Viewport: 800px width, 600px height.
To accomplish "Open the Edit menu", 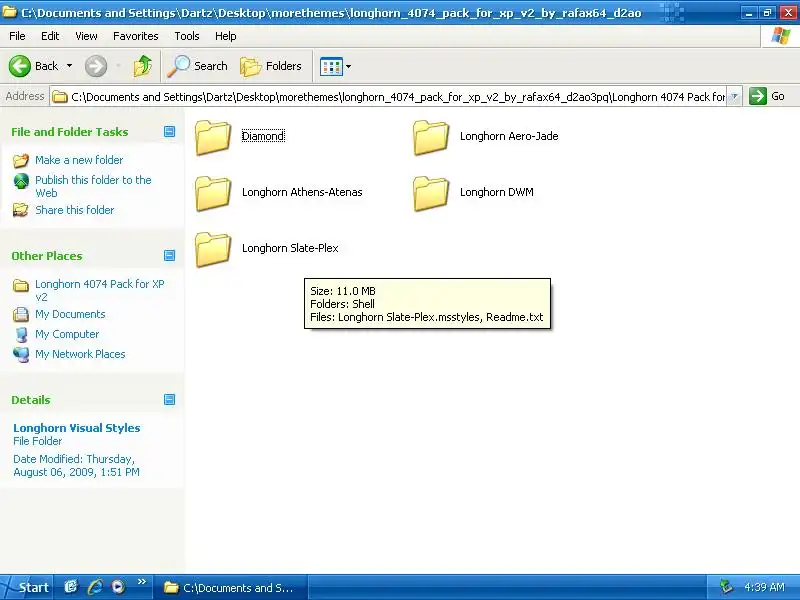I will pos(50,36).
